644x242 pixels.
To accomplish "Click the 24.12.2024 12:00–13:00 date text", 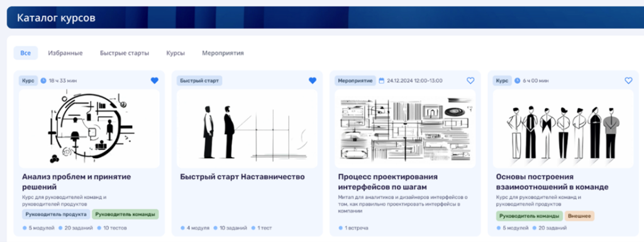I will coord(415,81).
